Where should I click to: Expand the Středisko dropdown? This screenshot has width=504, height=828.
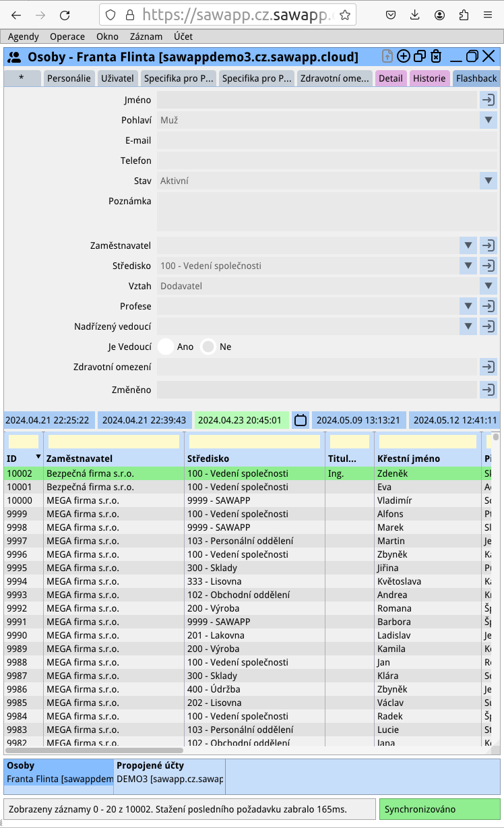click(x=468, y=266)
